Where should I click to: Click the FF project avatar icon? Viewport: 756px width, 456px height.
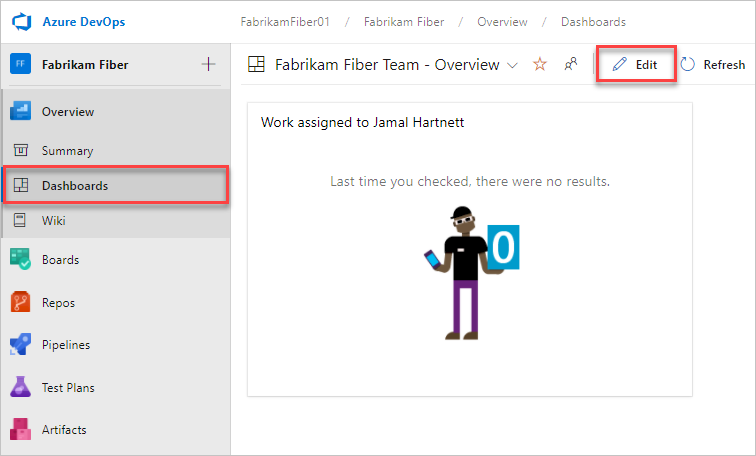click(x=20, y=64)
